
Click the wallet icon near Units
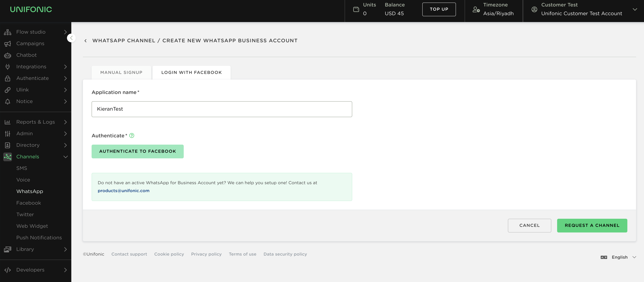[356, 10]
